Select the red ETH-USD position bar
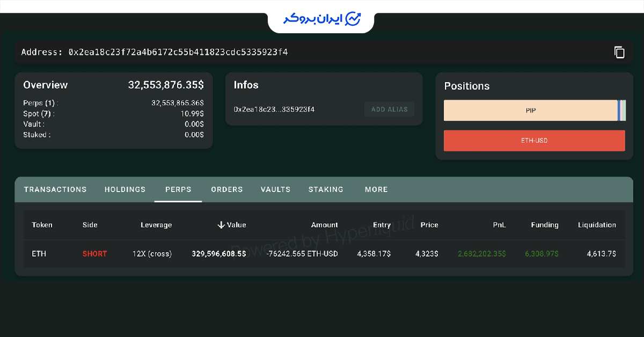Viewport: 644px width, 337px height. tap(534, 141)
